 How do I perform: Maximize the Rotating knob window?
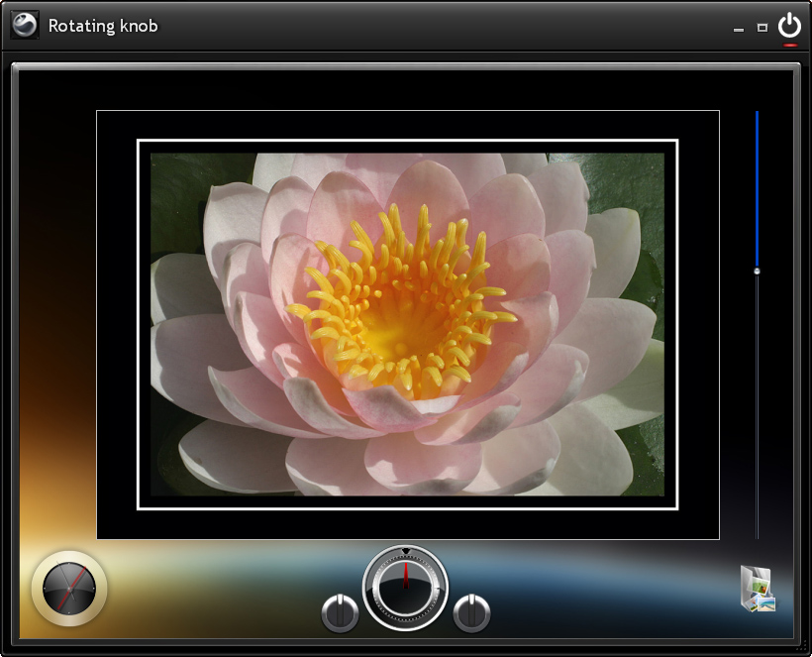coord(762,28)
